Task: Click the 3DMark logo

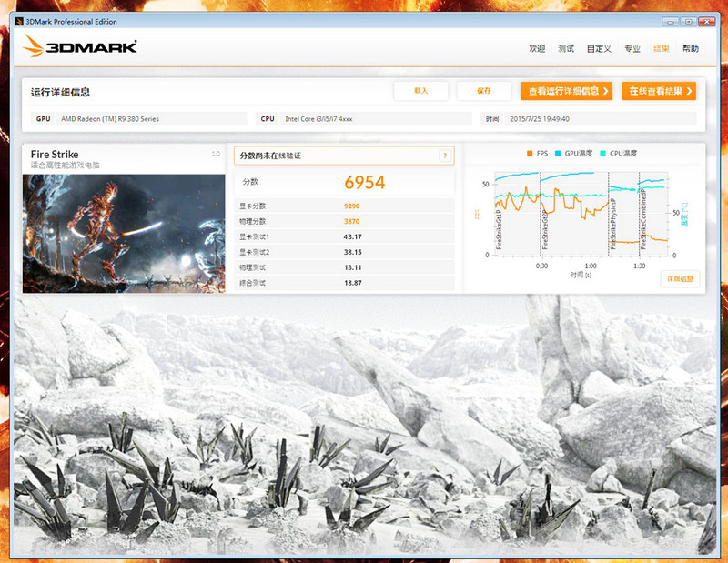Action: pyautogui.click(x=80, y=46)
